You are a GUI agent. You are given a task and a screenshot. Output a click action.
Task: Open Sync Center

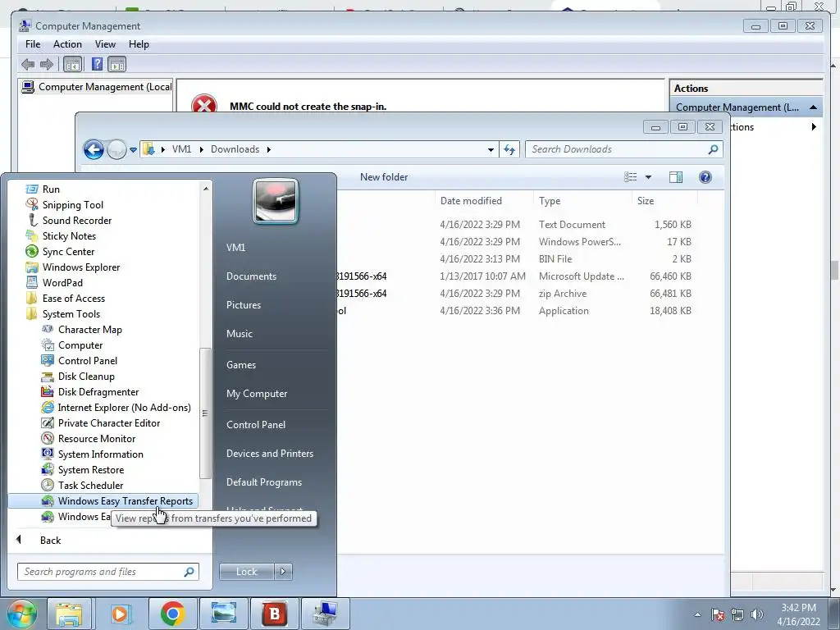68,251
